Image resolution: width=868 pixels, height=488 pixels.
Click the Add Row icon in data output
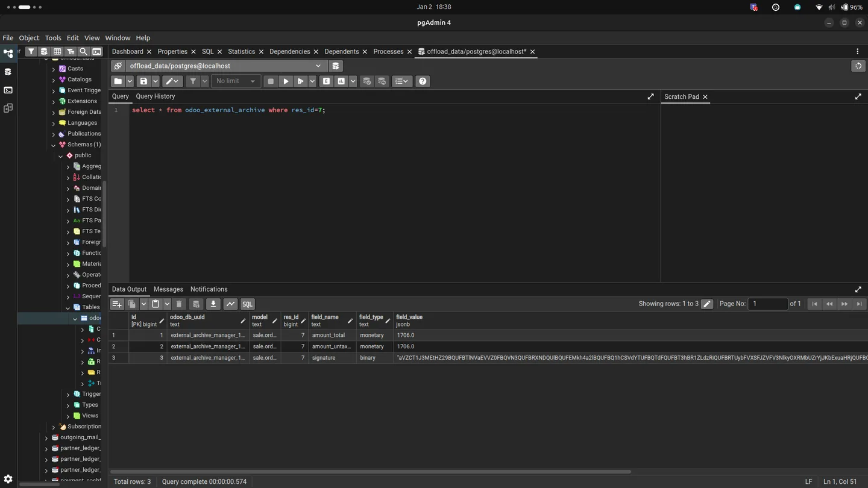117,304
